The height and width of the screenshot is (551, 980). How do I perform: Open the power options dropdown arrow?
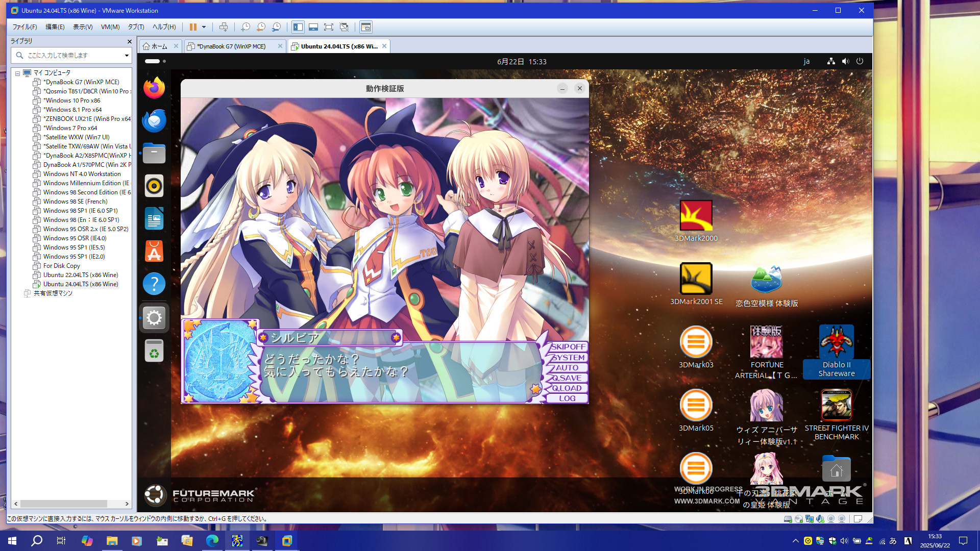(204, 27)
